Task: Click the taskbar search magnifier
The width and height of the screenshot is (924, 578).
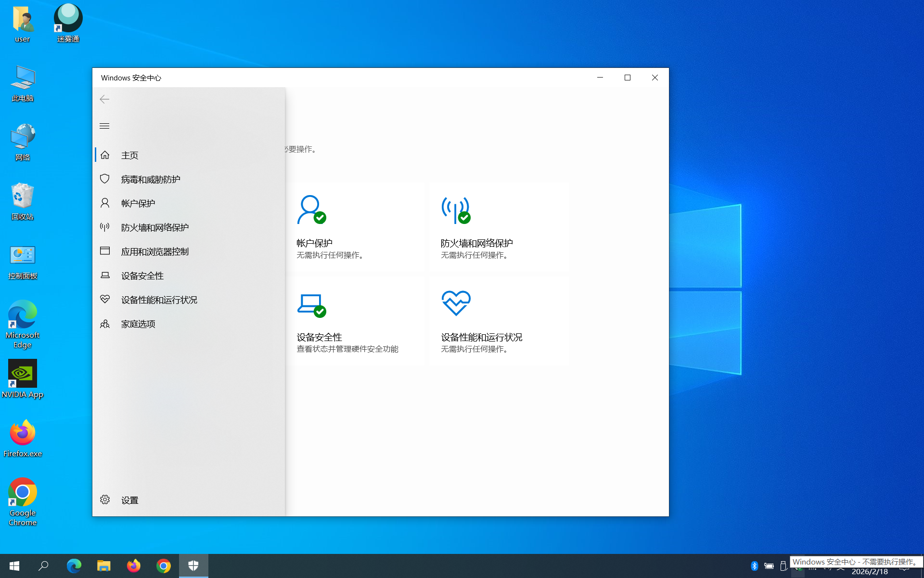Action: 44,565
